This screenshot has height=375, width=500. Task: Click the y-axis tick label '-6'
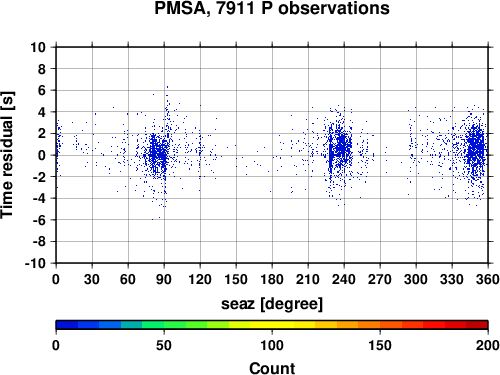point(39,220)
